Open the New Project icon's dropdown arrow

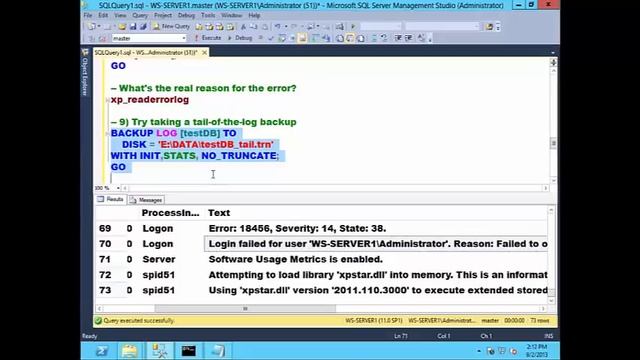click(99, 27)
